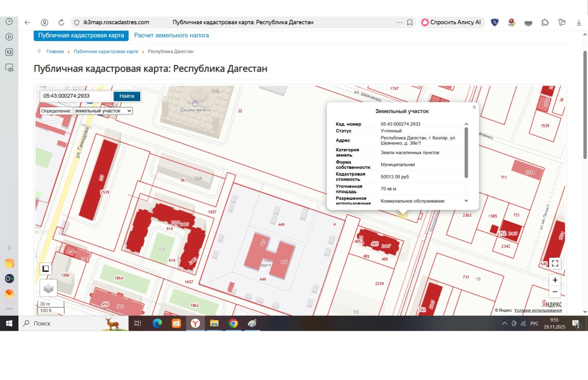588x380 pixels.
Task: Click the Найти search button
Action: [127, 96]
